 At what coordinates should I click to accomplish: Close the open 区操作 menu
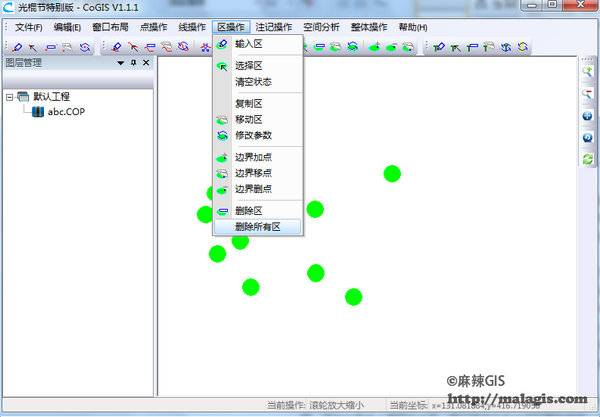231,27
